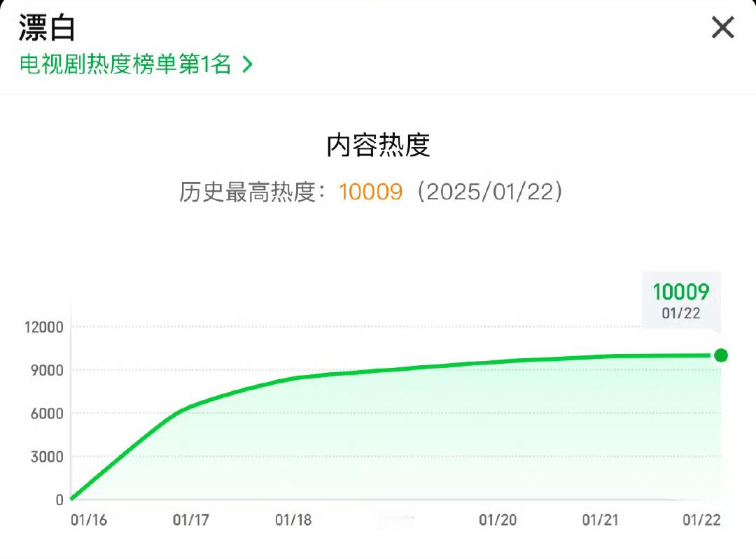Click the 0 y-axis label
This screenshot has height=559, width=756.
[x=59, y=500]
